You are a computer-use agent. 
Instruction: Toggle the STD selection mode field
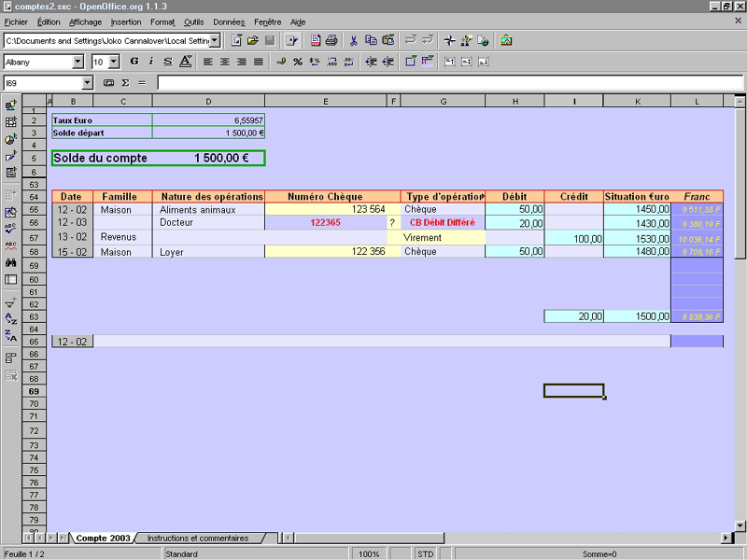426,553
